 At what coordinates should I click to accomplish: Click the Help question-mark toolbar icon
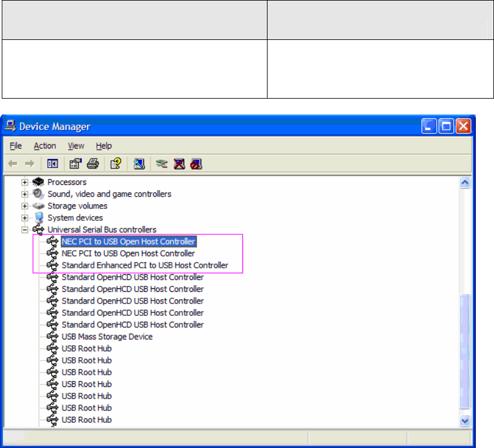(116, 164)
